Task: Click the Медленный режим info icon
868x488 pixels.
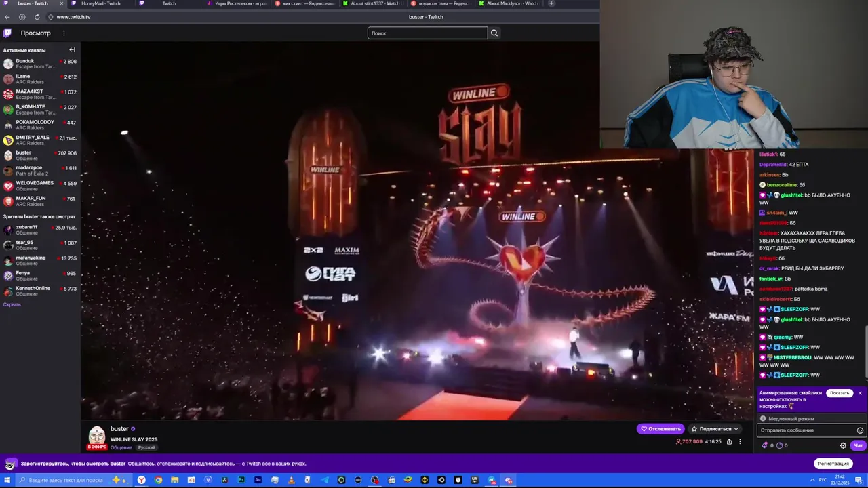Action: pyautogui.click(x=763, y=419)
